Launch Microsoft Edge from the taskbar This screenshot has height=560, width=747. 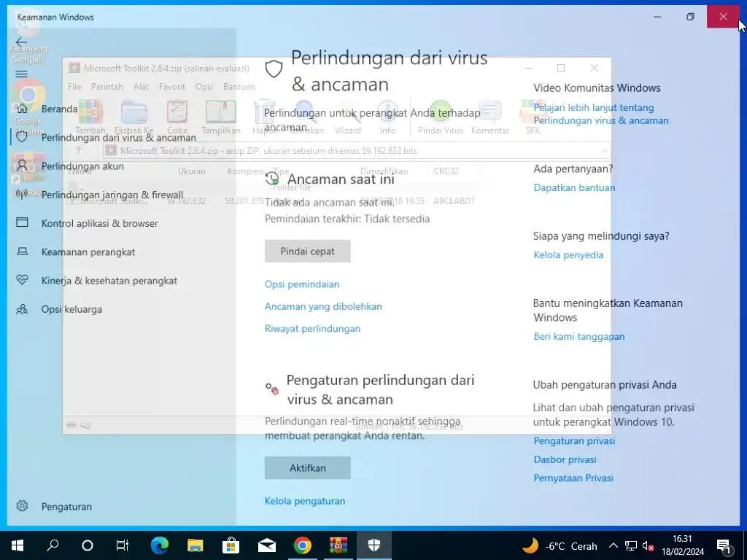(x=160, y=545)
